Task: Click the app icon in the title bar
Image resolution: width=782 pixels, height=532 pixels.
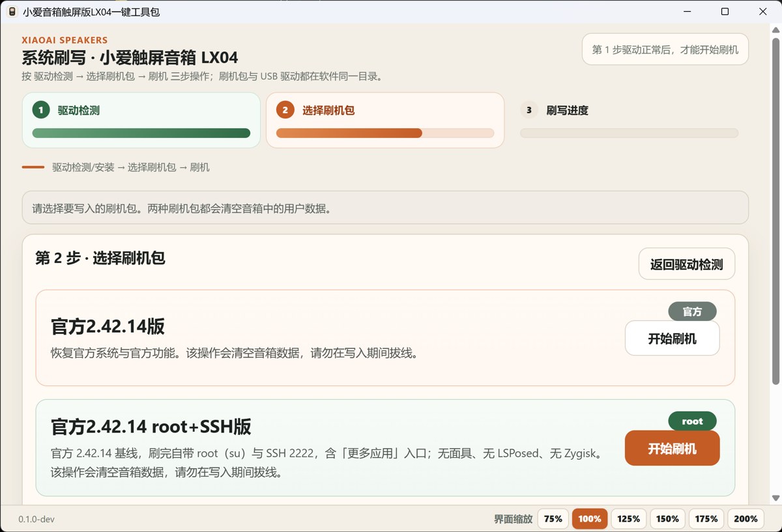Action: (x=12, y=12)
